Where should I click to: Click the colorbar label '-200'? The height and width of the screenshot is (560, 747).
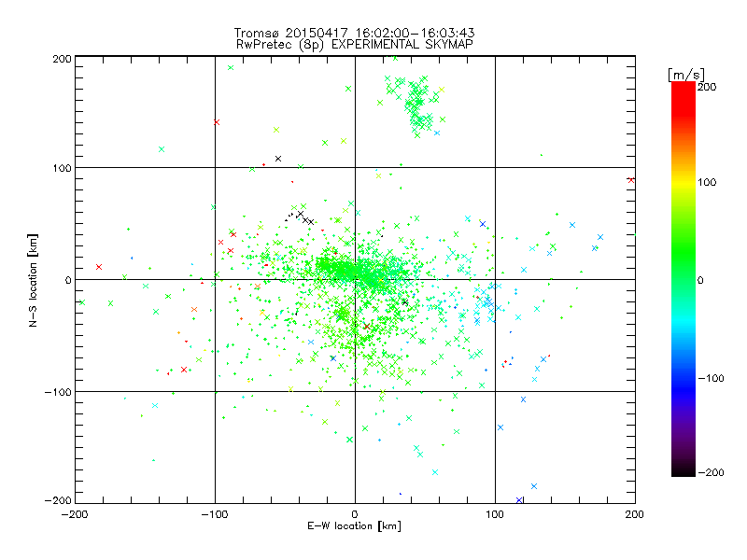coord(711,472)
